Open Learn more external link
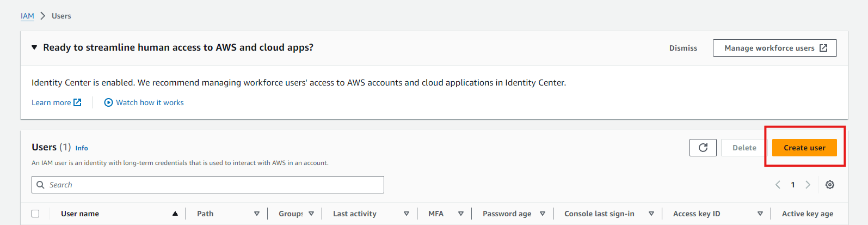Image resolution: width=868 pixels, height=225 pixels. coord(56,102)
